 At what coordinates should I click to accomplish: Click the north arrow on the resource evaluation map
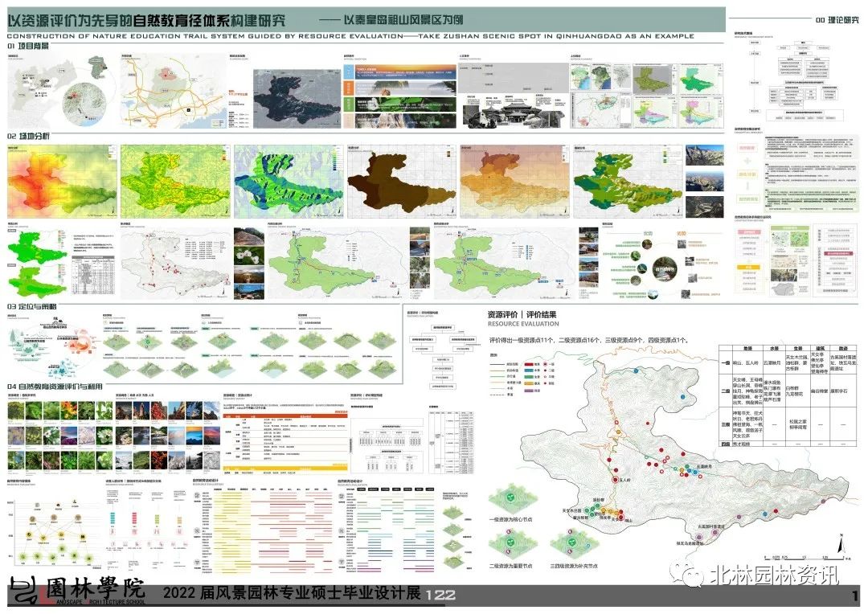tap(841, 542)
